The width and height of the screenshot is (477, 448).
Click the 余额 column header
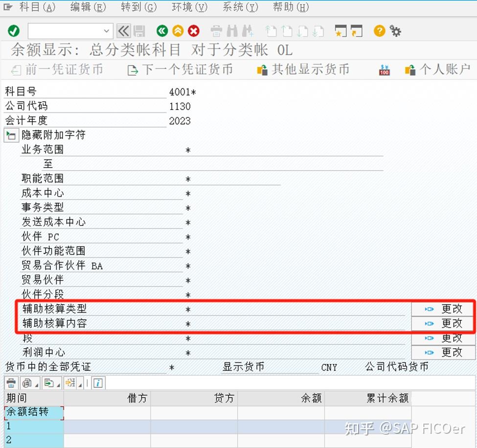[x=281, y=398]
